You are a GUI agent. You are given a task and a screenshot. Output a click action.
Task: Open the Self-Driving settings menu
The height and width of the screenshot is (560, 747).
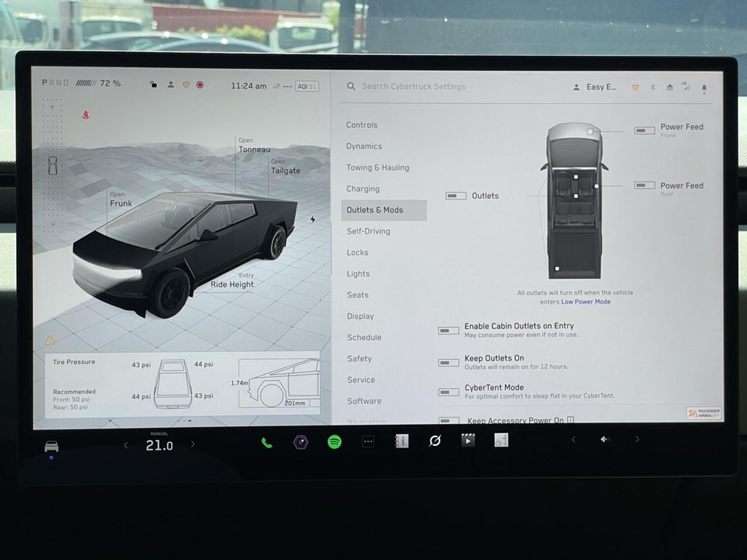click(x=368, y=231)
